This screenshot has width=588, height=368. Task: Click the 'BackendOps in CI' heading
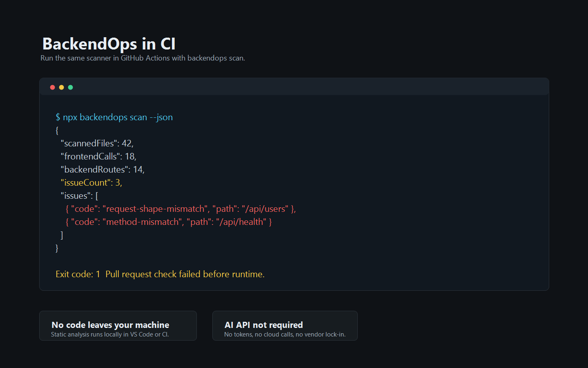click(109, 44)
